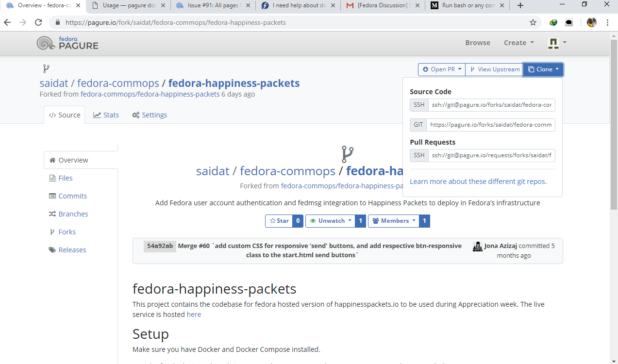
Task: Click the padlock site info icon
Action: 58,22
